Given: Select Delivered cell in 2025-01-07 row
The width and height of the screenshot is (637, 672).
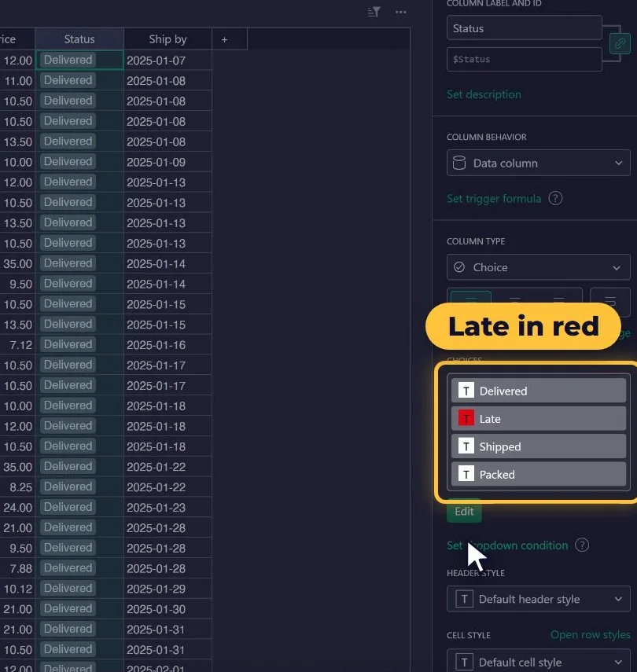Looking at the screenshot, I should coord(79,60).
